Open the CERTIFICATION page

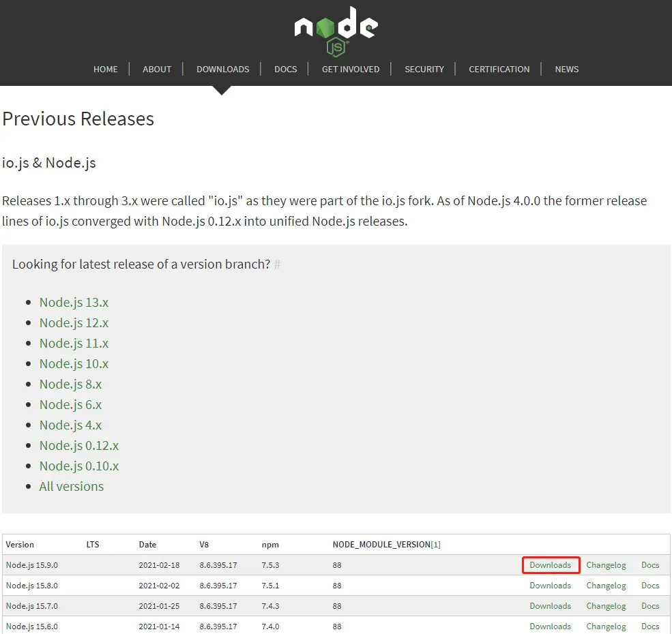click(x=499, y=69)
